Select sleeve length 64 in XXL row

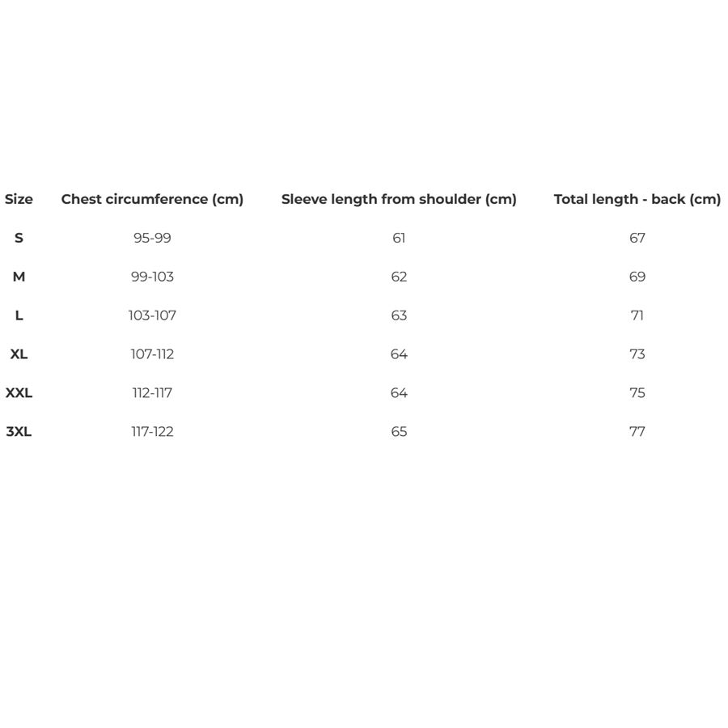(x=399, y=393)
